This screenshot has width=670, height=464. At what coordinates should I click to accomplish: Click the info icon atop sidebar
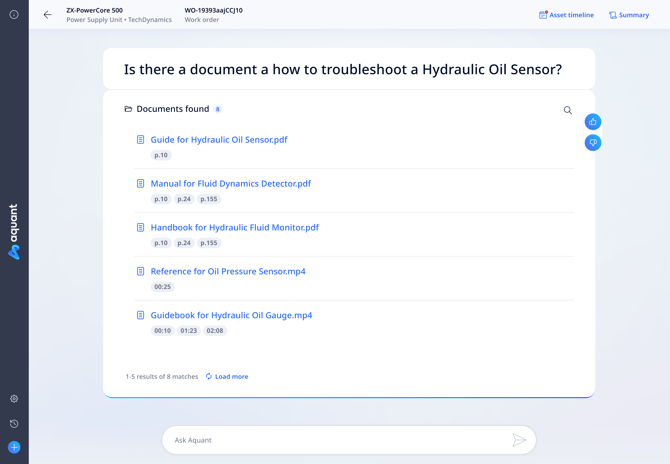pyautogui.click(x=14, y=15)
